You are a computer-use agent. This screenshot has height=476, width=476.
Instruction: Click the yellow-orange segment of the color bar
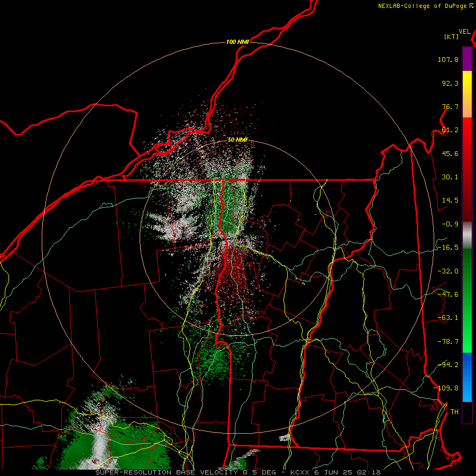pos(467,94)
